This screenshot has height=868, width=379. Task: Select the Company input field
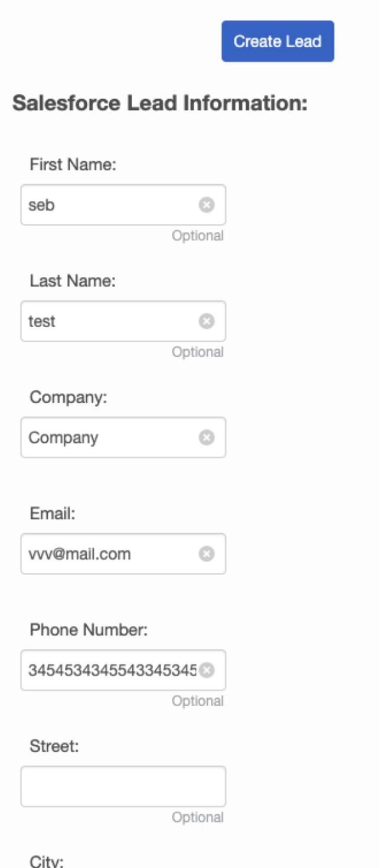123,438
